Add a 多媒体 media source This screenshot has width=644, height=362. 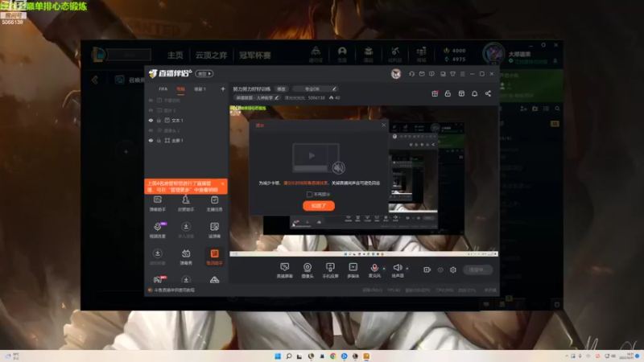tap(353, 270)
